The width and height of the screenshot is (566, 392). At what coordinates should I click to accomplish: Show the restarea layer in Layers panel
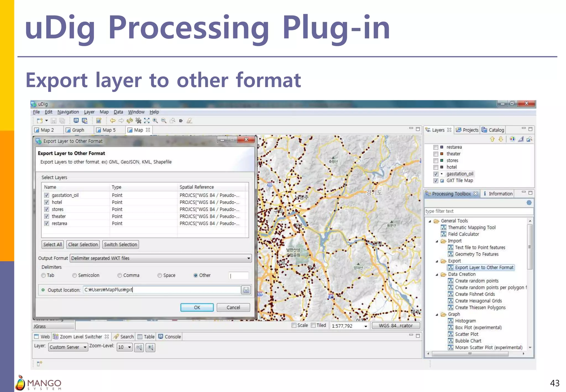pyautogui.click(x=436, y=147)
